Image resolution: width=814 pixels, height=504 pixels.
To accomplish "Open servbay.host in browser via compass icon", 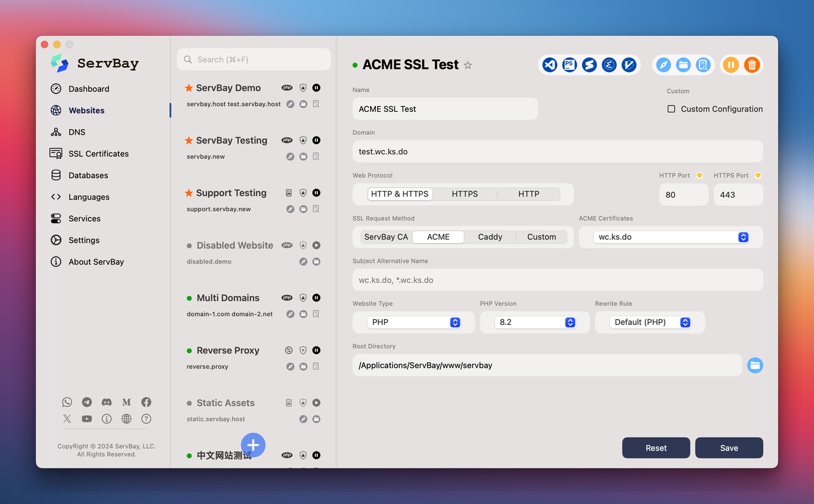I will click(x=290, y=104).
